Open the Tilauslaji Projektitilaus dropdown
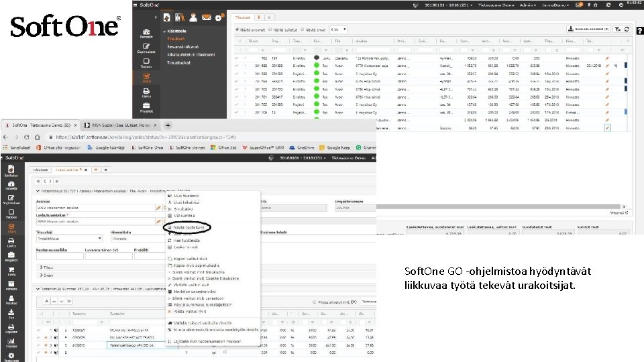This screenshot has width=644, height=362. point(69,239)
